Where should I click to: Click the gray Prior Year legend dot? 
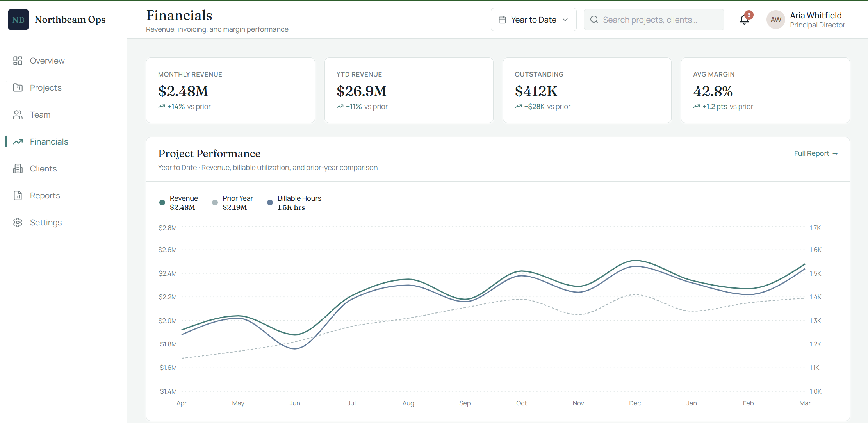215,202
